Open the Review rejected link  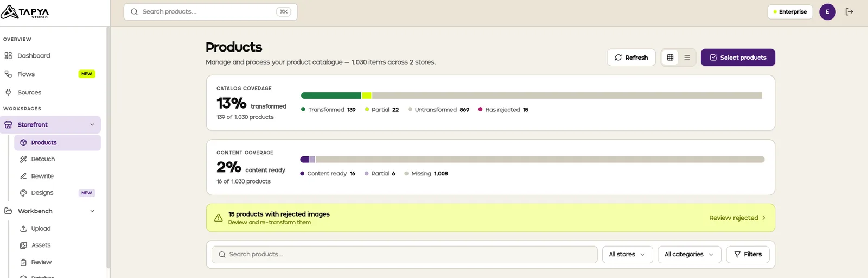pos(737,218)
